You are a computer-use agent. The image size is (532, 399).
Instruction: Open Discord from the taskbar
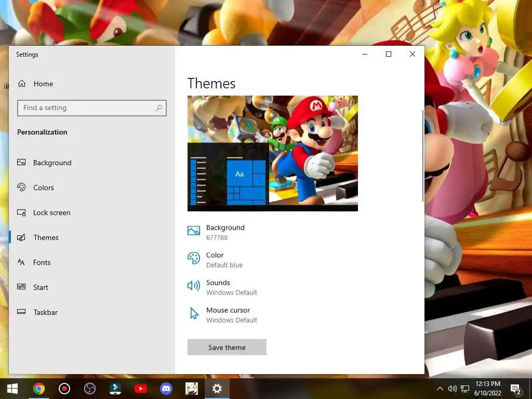[166, 389]
